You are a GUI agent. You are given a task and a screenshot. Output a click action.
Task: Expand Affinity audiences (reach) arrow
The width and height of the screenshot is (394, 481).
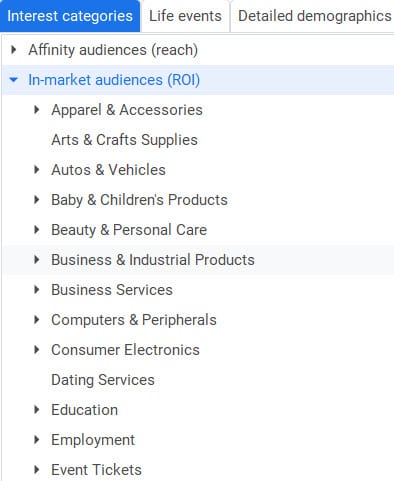point(13,50)
